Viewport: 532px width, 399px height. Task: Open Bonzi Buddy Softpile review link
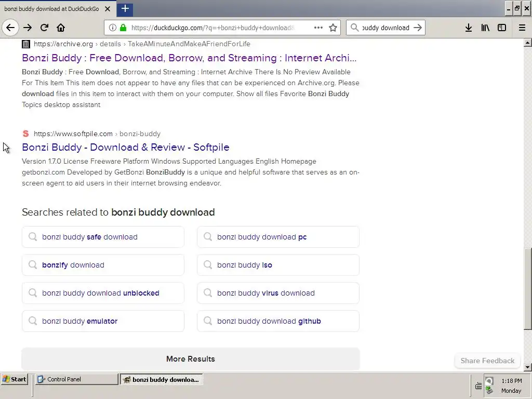point(126,147)
